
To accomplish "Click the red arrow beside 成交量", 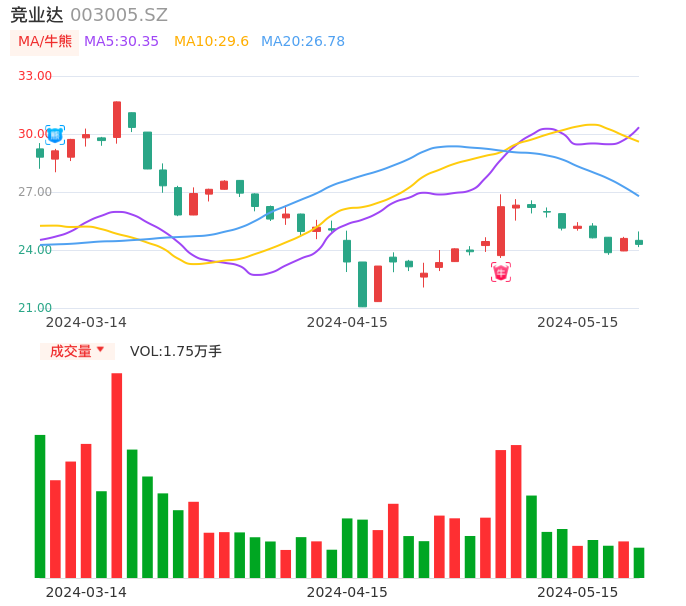I will pyautogui.click(x=100, y=350).
